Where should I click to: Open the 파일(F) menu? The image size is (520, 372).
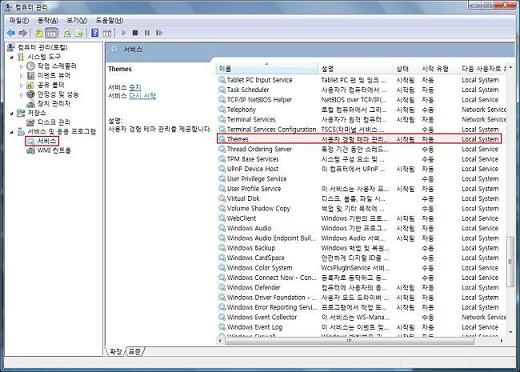click(x=19, y=20)
